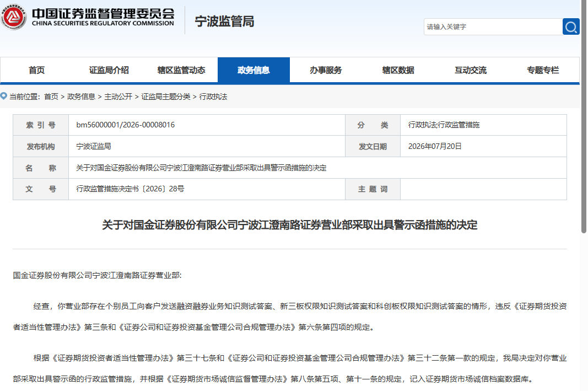Open the 证监局介绍 tab
Screen dimensions: 588x391
109,70
